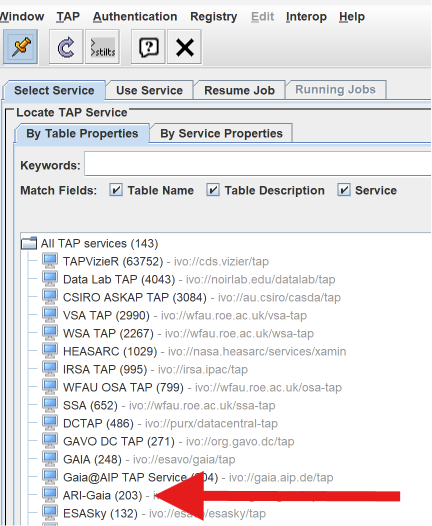The height and width of the screenshot is (526, 432).
Task: Select VSA TAP (2990) service
Action: point(106,315)
